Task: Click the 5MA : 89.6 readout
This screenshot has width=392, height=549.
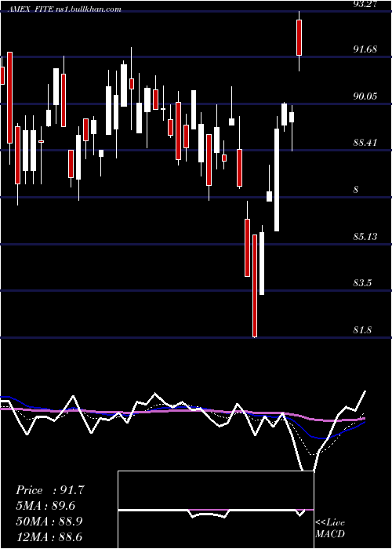Action: pos(45,506)
